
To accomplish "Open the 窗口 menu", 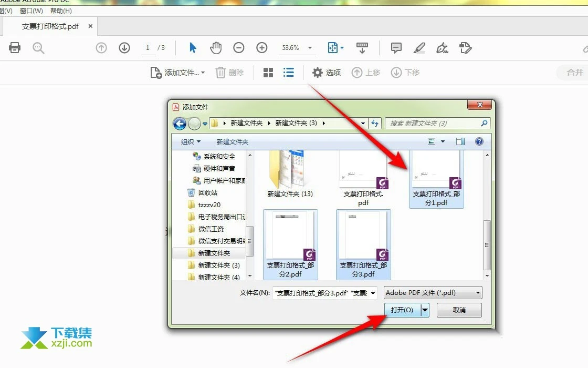I will pos(31,11).
